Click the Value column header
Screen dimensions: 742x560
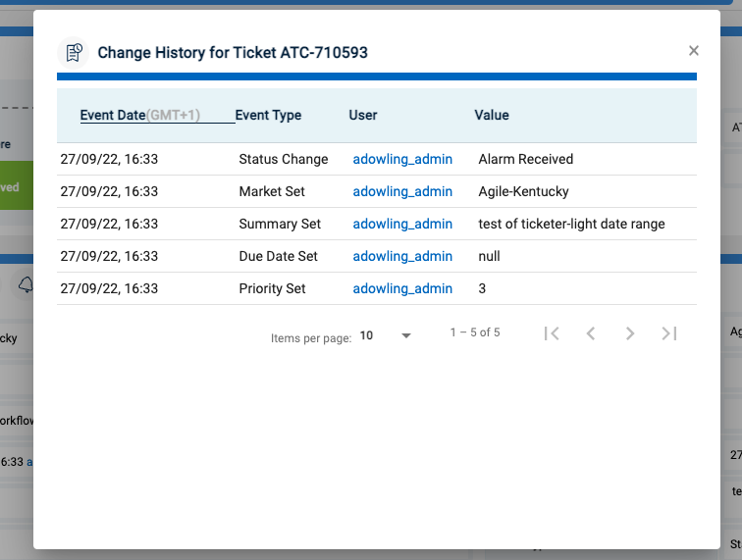[x=492, y=115]
